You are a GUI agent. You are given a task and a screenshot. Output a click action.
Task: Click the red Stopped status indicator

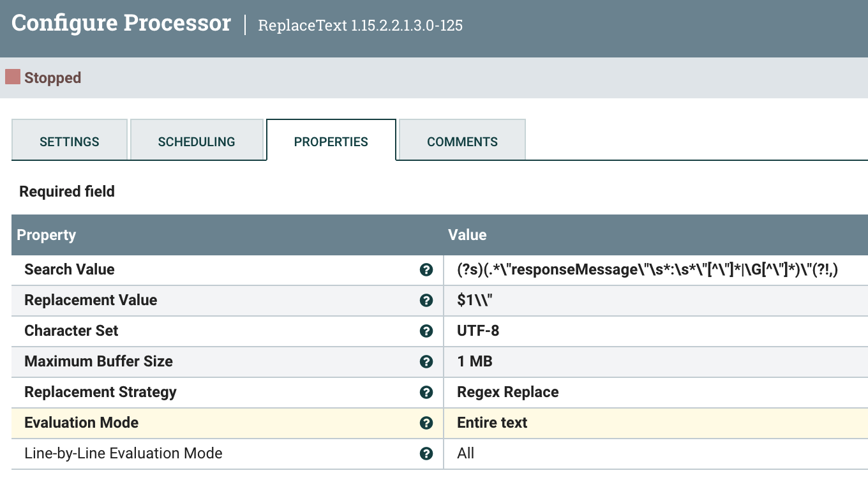pyautogui.click(x=13, y=77)
